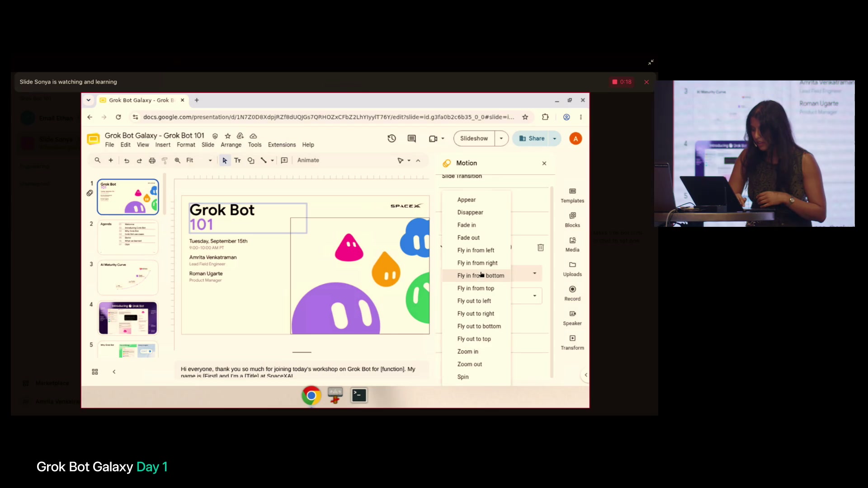Open the Terminal icon in dock

point(359,395)
